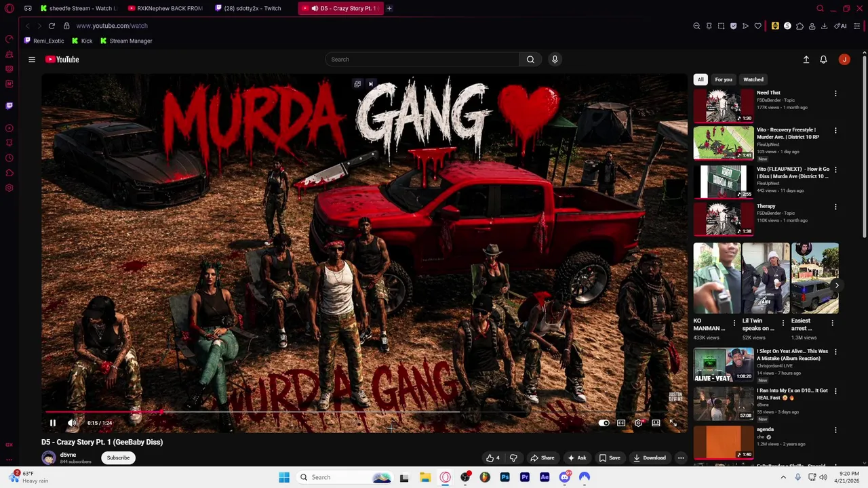The image size is (868, 488).
Task: Open more actions ellipsis beside Download
Action: (x=681, y=457)
